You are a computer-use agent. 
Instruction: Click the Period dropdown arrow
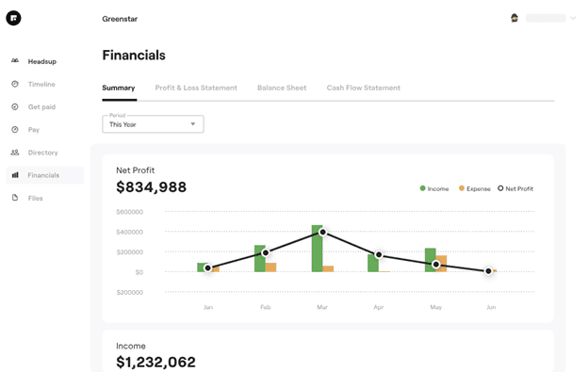(x=193, y=124)
